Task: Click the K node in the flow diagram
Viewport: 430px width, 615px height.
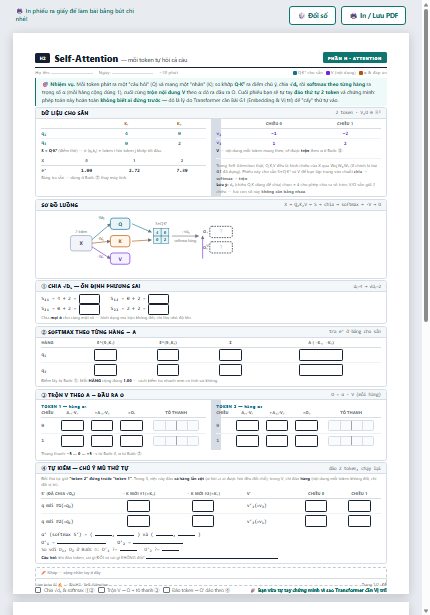Action: tap(120, 241)
